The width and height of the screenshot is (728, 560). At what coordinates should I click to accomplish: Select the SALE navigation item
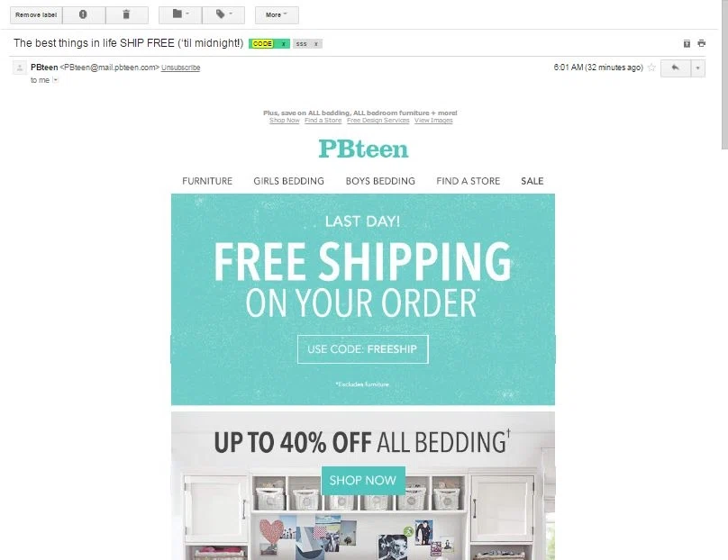tap(532, 181)
